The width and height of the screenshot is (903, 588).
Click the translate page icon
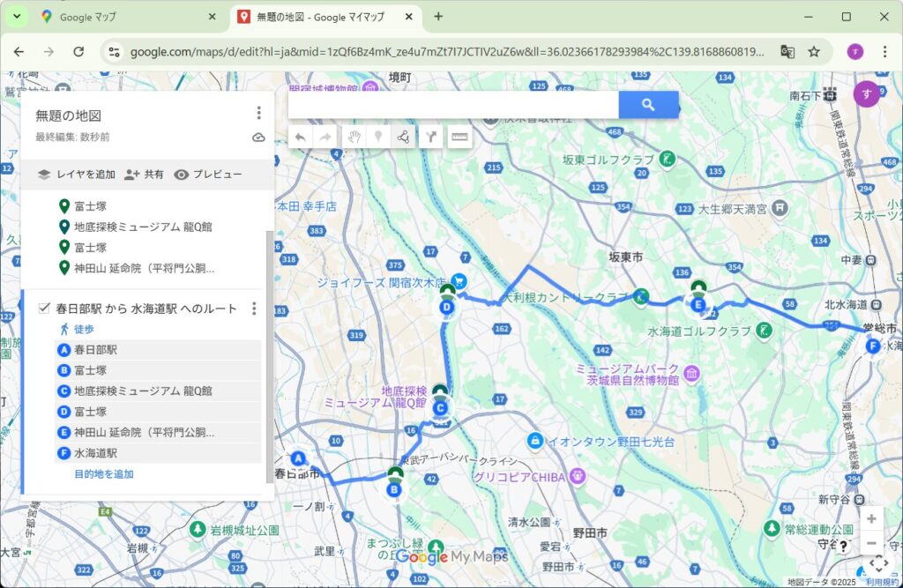(x=787, y=52)
